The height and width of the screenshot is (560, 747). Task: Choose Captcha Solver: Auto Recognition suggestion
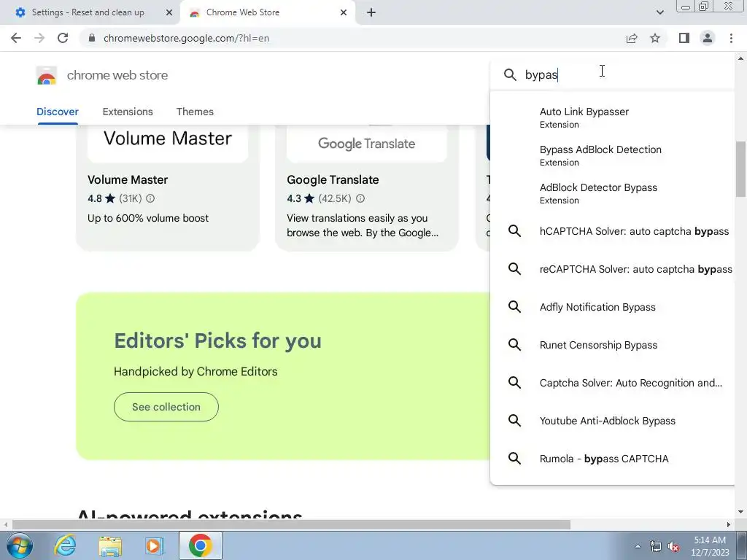tap(613, 383)
